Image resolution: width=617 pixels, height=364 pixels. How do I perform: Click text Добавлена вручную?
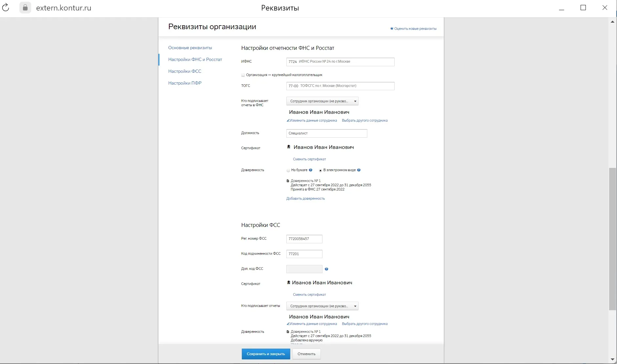[306, 340]
